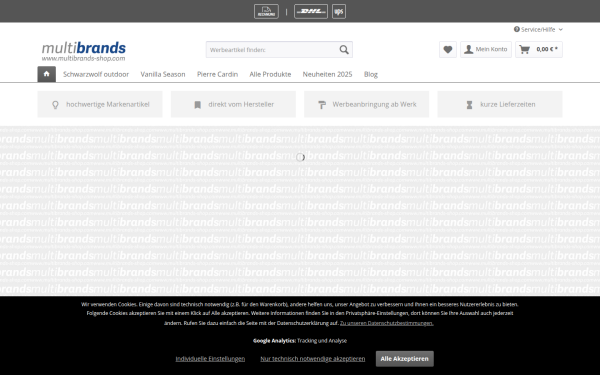Open Vanilla Season category
The height and width of the screenshot is (375, 600).
(x=163, y=74)
